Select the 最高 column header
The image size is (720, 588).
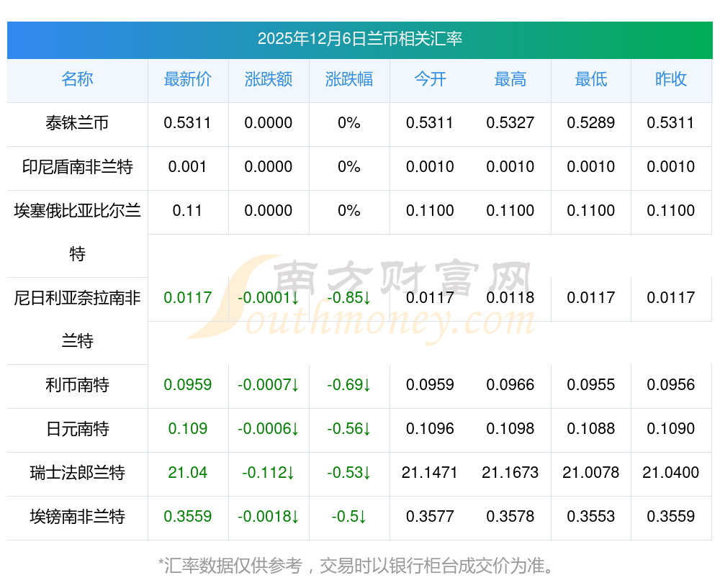pos(510,80)
